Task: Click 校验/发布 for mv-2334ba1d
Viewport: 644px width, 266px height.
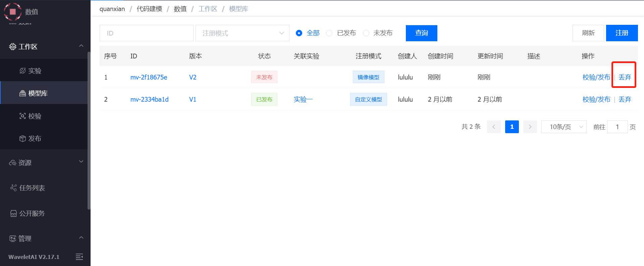Action: tap(596, 99)
